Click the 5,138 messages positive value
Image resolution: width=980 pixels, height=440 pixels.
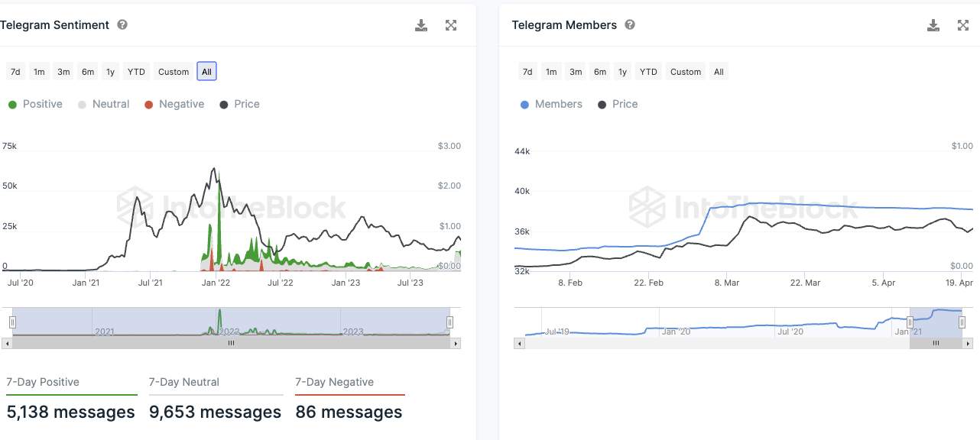(x=71, y=412)
